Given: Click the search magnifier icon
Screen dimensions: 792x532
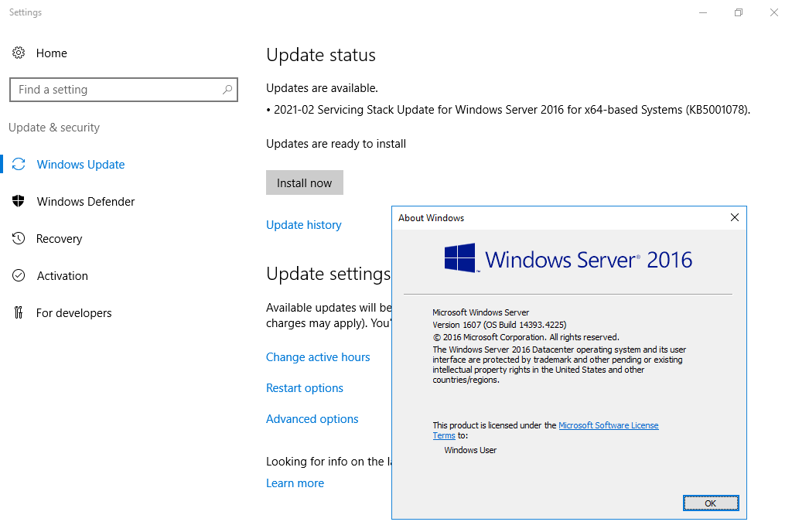Looking at the screenshot, I should (x=227, y=90).
